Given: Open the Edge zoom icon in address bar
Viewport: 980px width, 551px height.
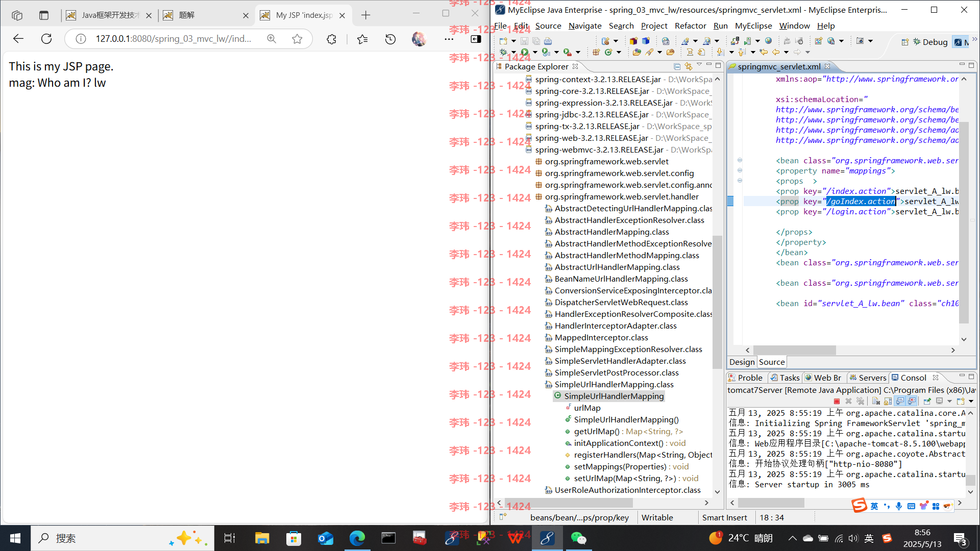Looking at the screenshot, I should (x=272, y=39).
